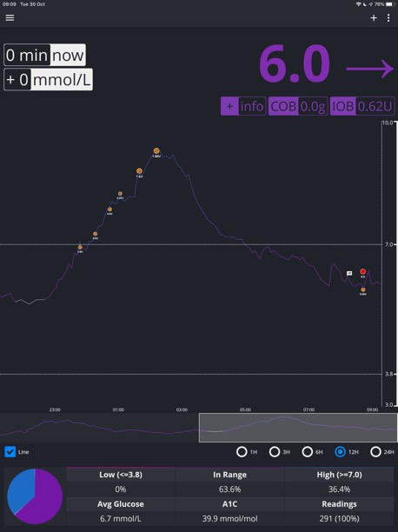398x532 pixels.
Task: Click the highlighted overview window slider
Action: point(298,428)
